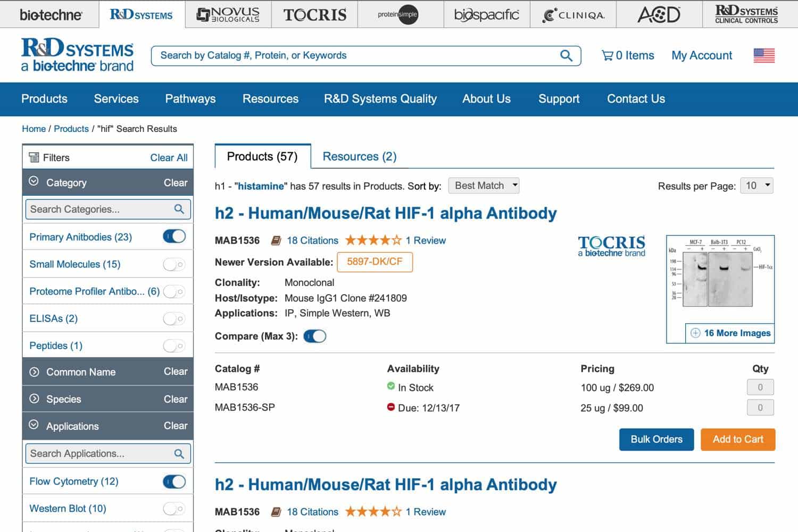Click citations book icon in second result
Screen dimensions: 798x532
coord(276,512)
